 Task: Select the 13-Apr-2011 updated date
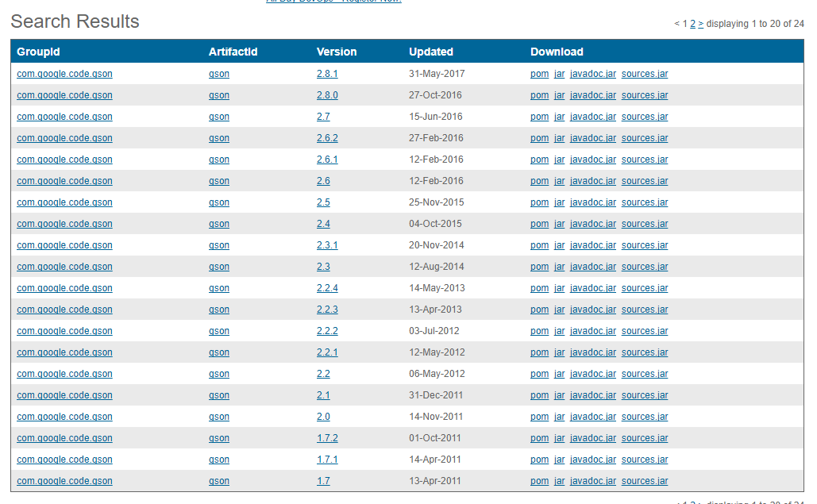point(434,481)
